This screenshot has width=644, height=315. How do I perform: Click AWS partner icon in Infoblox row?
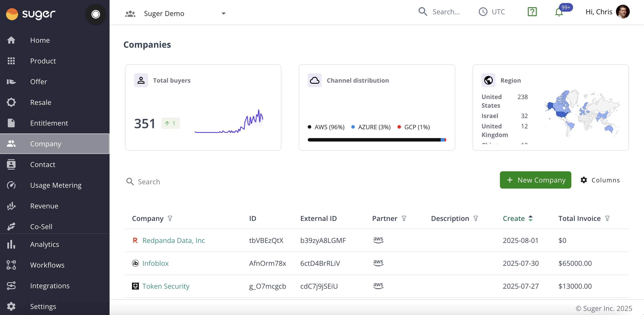[378, 263]
